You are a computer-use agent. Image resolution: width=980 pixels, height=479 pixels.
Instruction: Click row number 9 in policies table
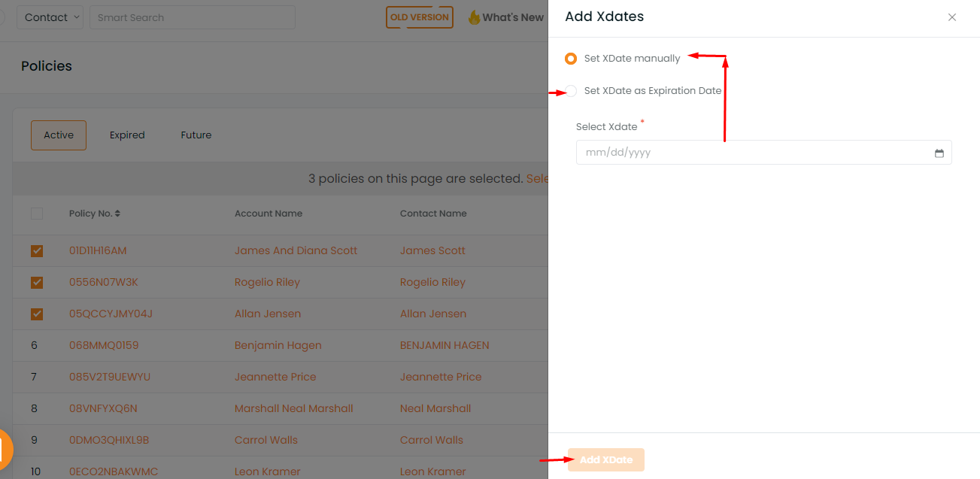pos(34,440)
